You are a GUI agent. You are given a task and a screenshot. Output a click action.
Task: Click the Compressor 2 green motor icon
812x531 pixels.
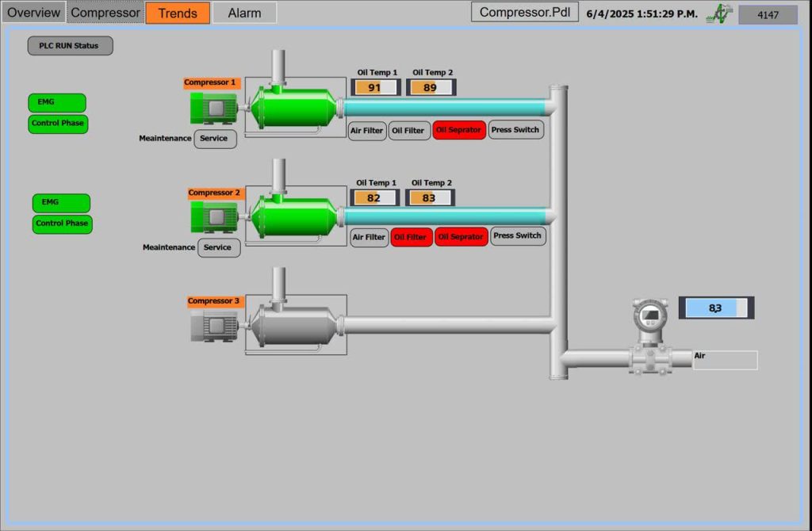[x=213, y=216]
